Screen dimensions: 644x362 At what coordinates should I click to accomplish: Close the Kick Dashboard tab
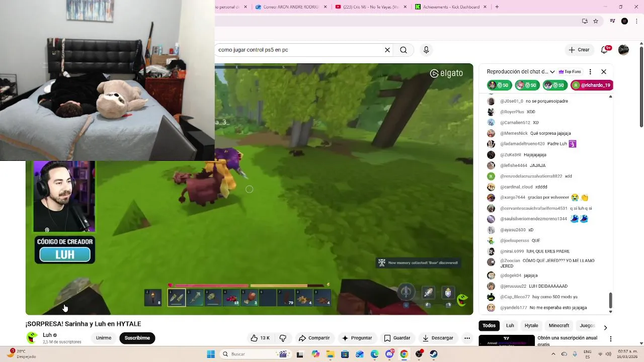click(x=485, y=7)
